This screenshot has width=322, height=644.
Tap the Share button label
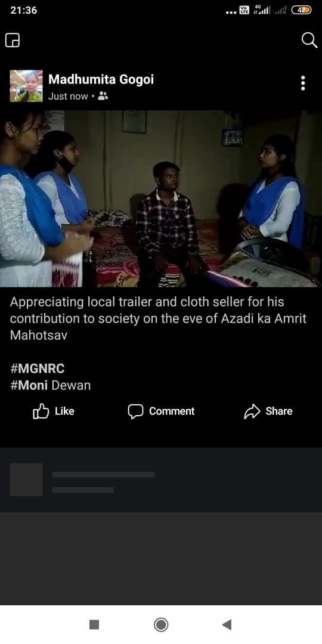click(279, 411)
